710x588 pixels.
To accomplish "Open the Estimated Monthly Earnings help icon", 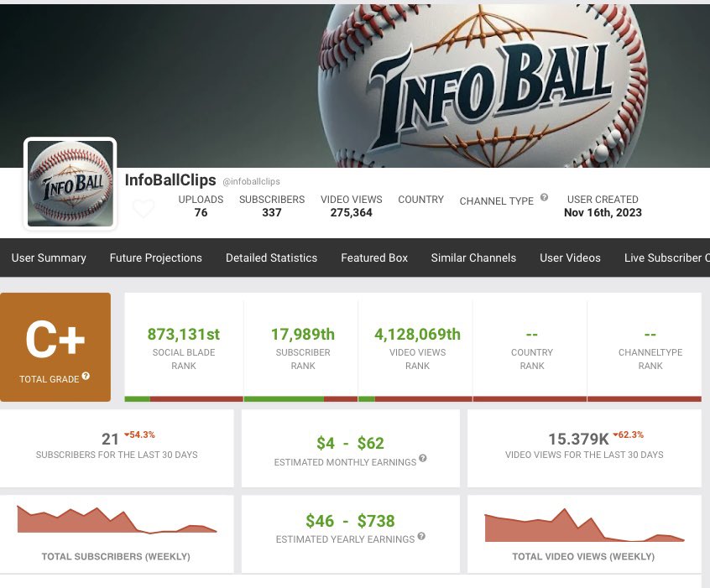I will (x=422, y=458).
